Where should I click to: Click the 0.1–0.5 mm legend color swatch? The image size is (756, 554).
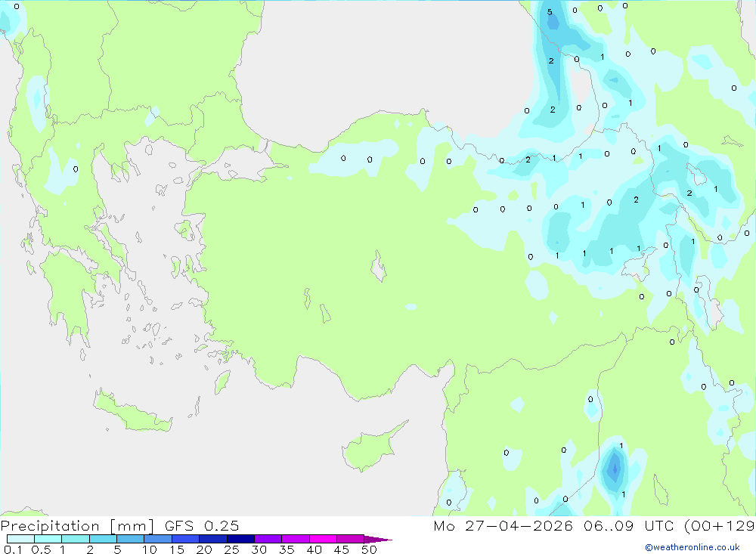[20, 539]
